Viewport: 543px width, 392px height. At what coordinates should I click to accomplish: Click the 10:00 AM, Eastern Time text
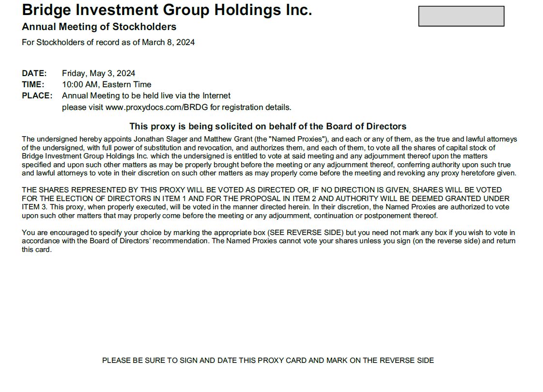(x=107, y=84)
